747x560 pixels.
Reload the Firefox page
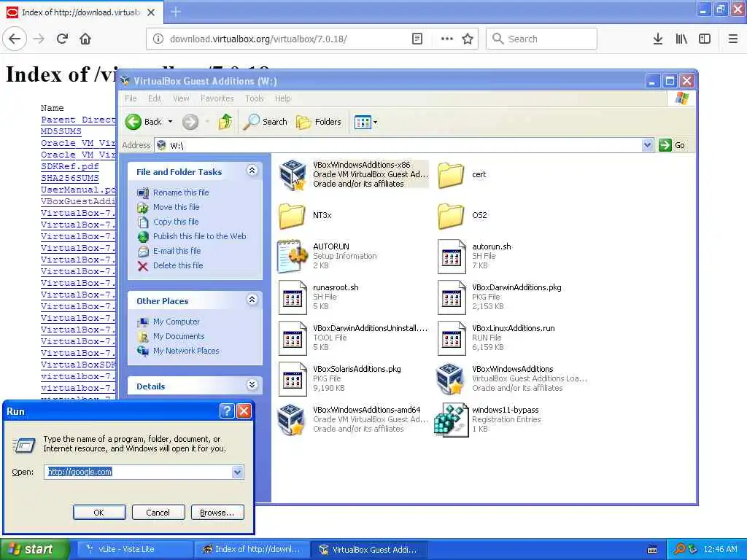62,39
